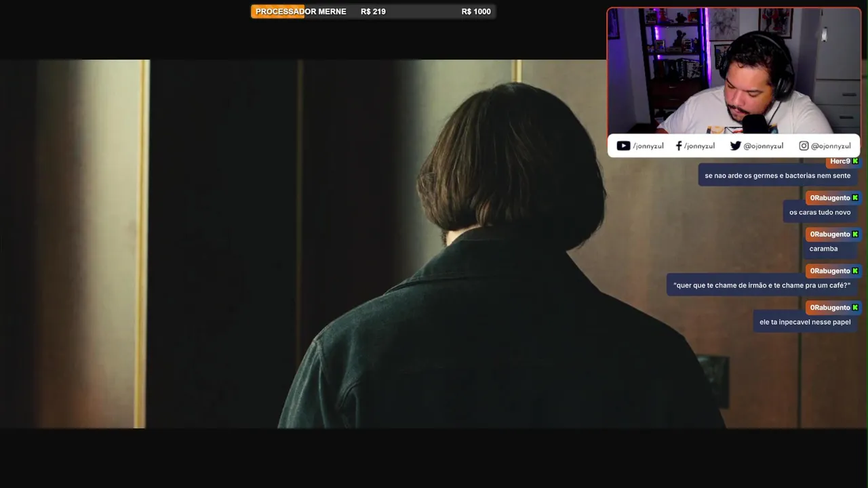Click the Twitter bird icon
This screenshot has width=868, height=488.
tap(735, 146)
